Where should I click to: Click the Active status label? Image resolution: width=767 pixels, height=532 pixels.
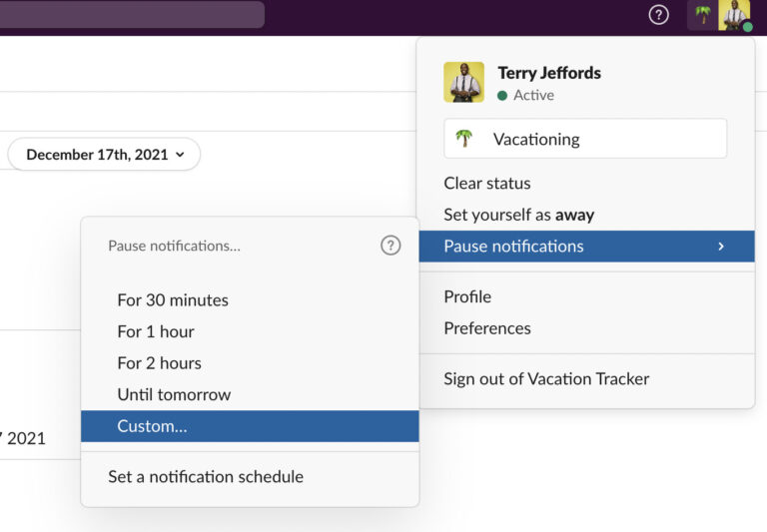pyautogui.click(x=533, y=96)
